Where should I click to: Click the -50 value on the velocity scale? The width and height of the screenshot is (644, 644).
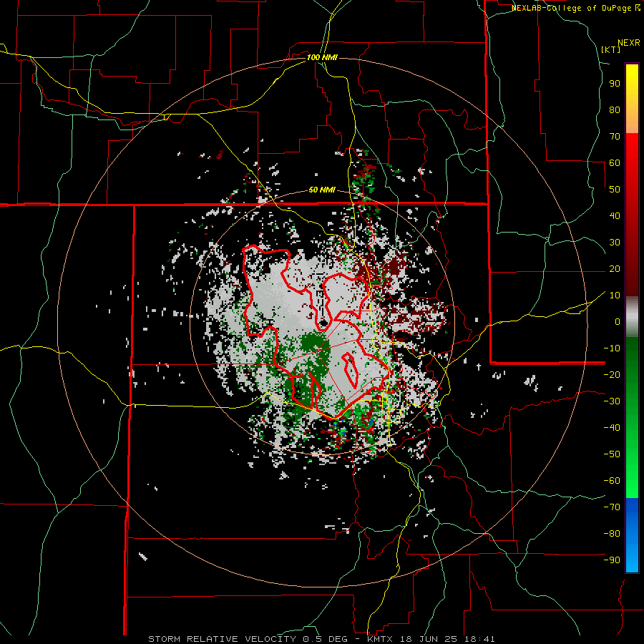pos(612,454)
